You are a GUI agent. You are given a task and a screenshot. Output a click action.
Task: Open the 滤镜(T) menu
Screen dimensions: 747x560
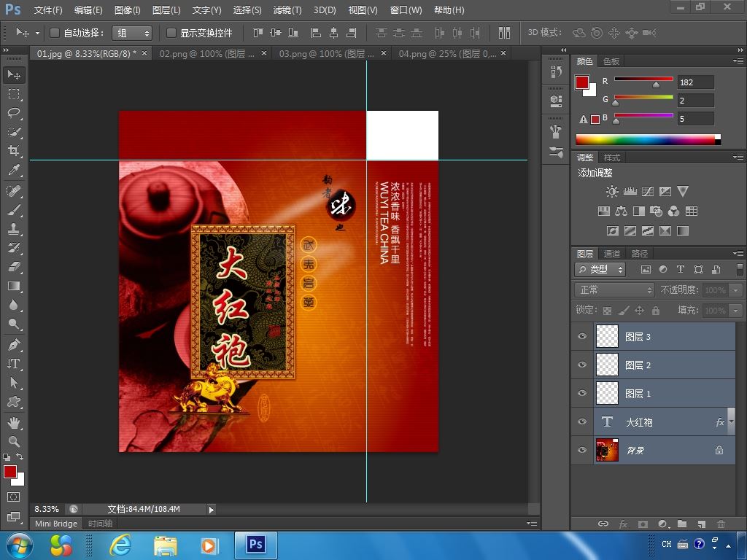coord(287,10)
